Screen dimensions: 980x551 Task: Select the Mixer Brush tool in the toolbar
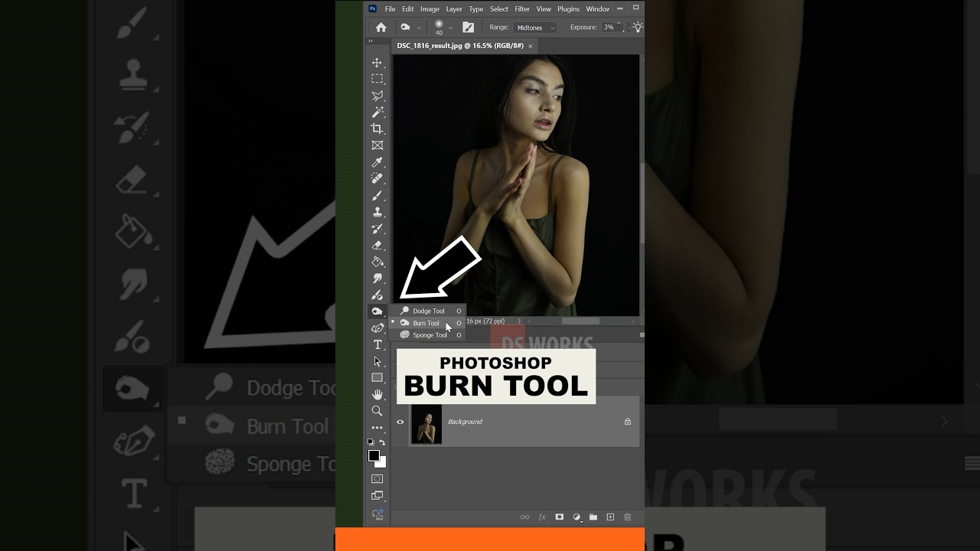377,295
